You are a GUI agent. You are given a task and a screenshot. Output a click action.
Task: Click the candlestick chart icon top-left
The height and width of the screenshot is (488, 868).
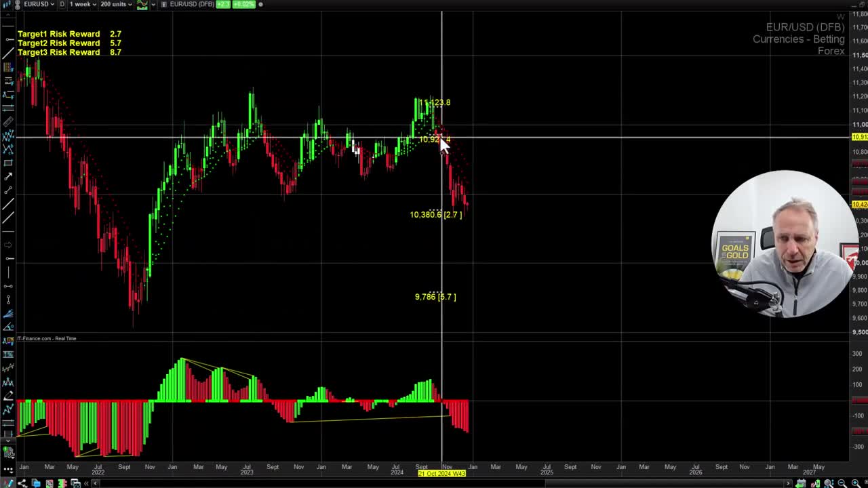[x=5, y=4]
